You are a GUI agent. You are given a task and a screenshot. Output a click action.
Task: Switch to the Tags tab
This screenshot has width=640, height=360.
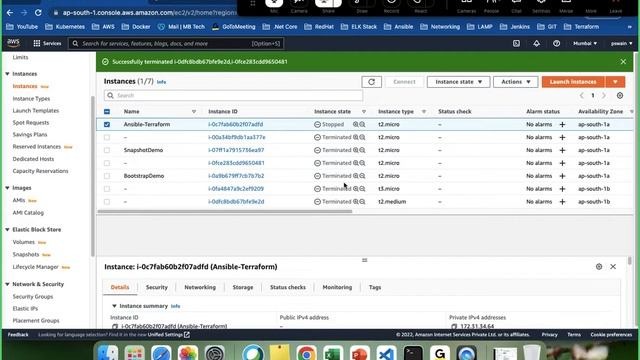pos(375,287)
